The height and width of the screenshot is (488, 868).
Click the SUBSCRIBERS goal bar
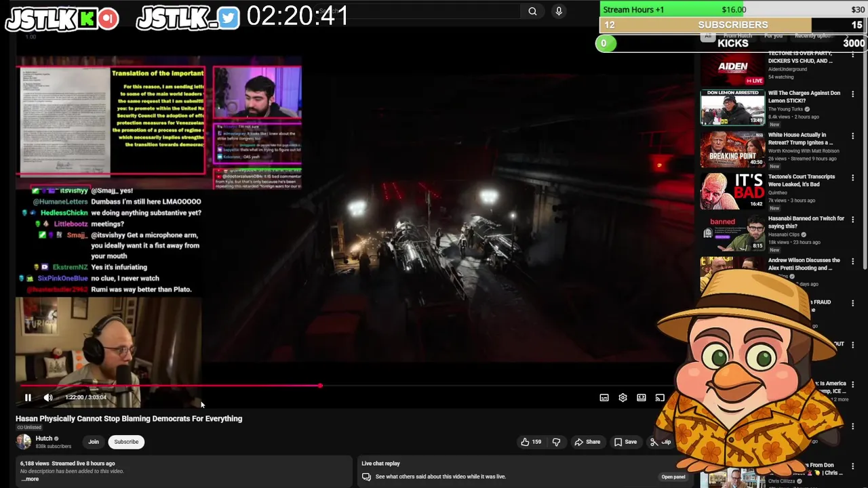coord(733,25)
